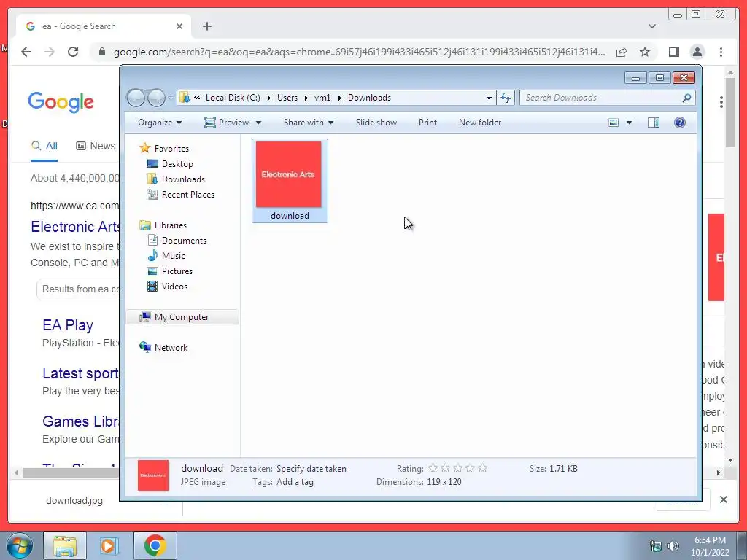Open the Organize menu
Viewport: 747px width, 560px height.
point(160,122)
